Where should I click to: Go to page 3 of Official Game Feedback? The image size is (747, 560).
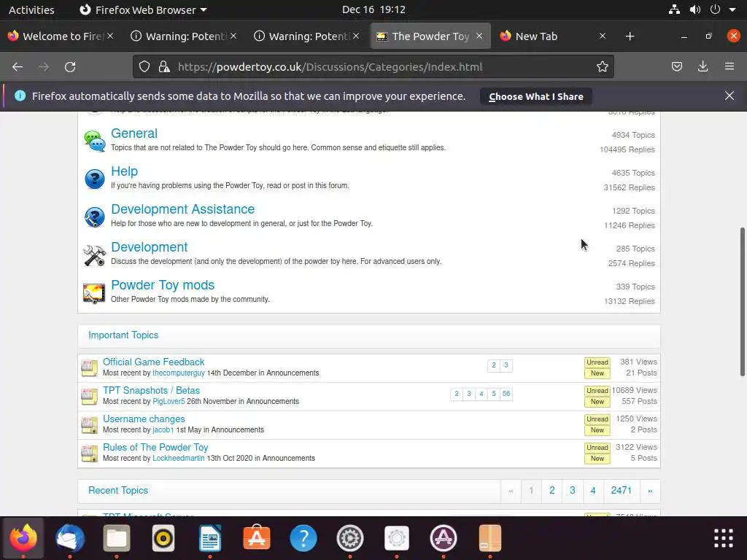(506, 365)
